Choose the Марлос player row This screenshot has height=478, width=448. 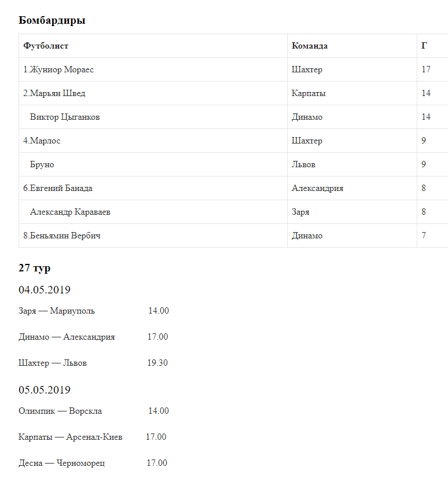point(42,141)
